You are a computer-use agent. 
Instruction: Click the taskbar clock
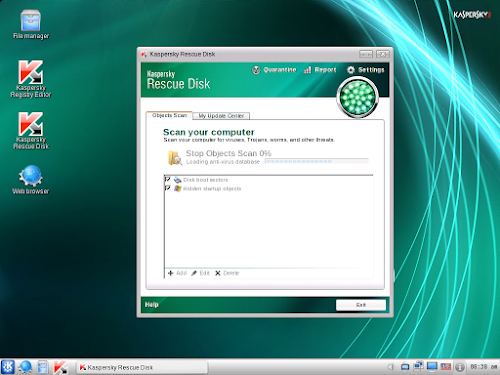point(484,367)
